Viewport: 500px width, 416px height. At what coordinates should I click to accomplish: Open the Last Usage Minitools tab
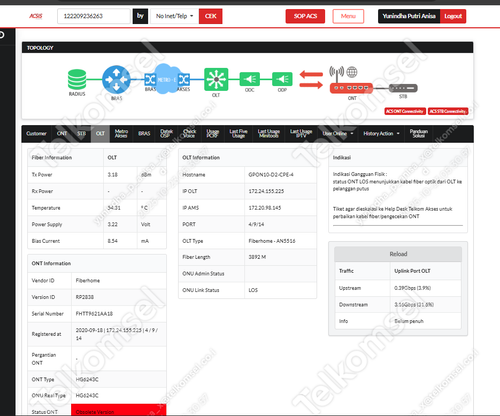tap(269, 134)
